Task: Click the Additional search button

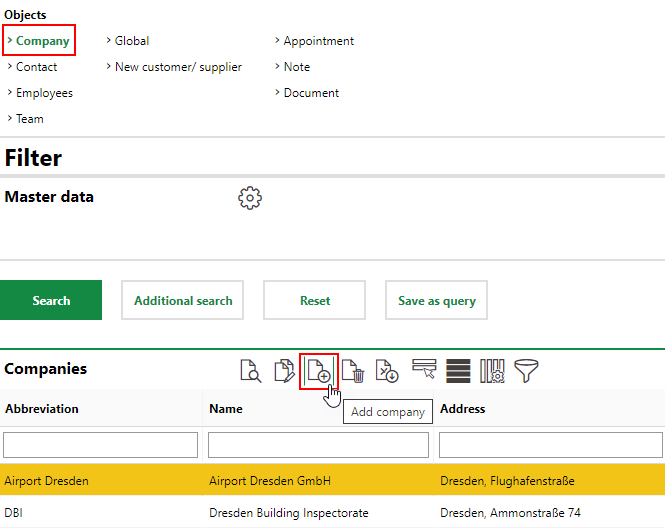Action: [x=183, y=300]
